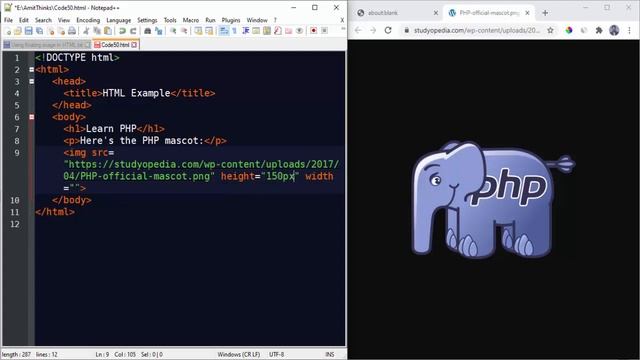The width and height of the screenshot is (640, 360).
Task: Collapse the body fold marker on line 6
Action: 32,117
